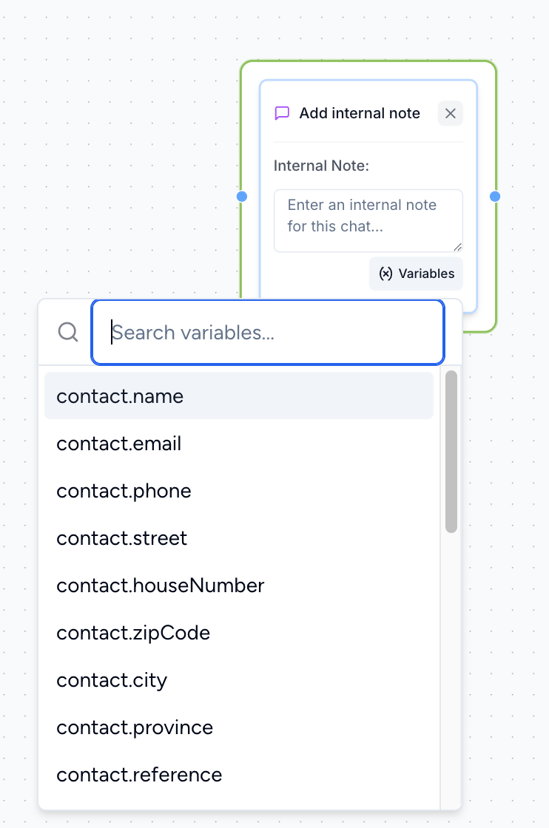This screenshot has width=549, height=828.
Task: Open the Variables picker button
Action: click(416, 274)
